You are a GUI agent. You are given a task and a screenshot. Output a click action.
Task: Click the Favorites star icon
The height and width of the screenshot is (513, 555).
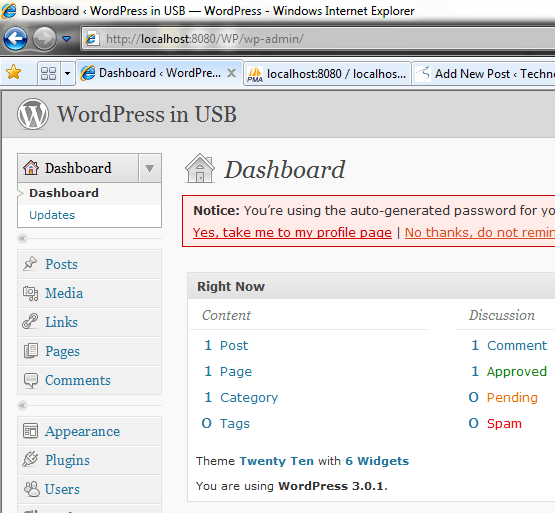(x=14, y=72)
